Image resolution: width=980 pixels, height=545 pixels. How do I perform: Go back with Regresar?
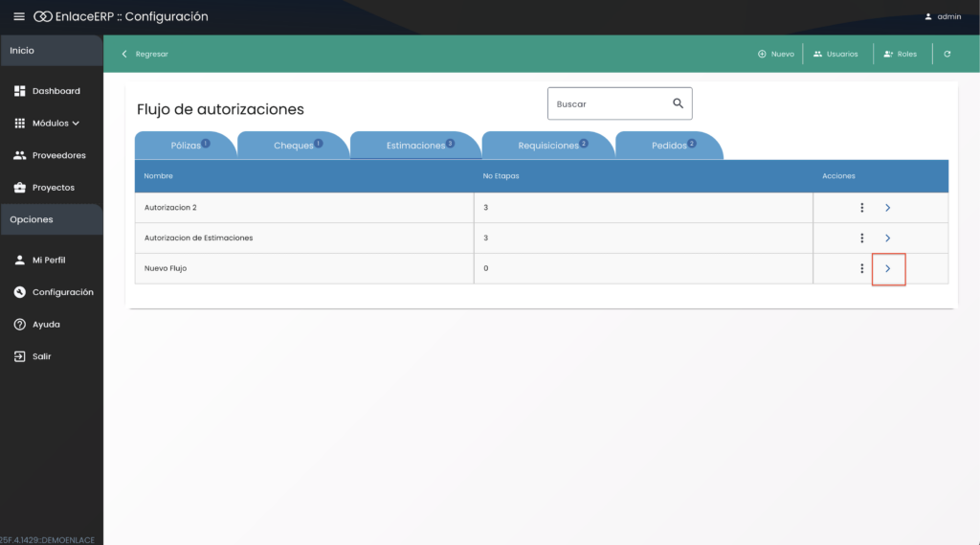coord(145,54)
